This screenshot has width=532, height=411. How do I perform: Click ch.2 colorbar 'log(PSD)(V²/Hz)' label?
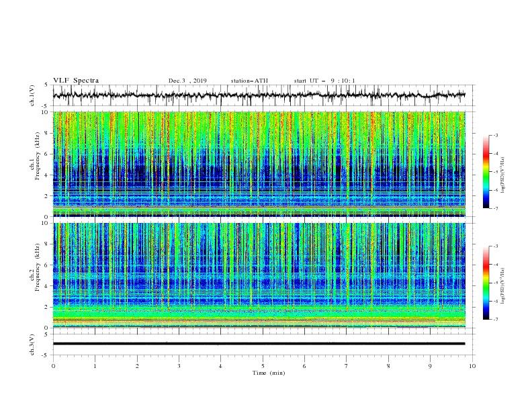pos(502,286)
